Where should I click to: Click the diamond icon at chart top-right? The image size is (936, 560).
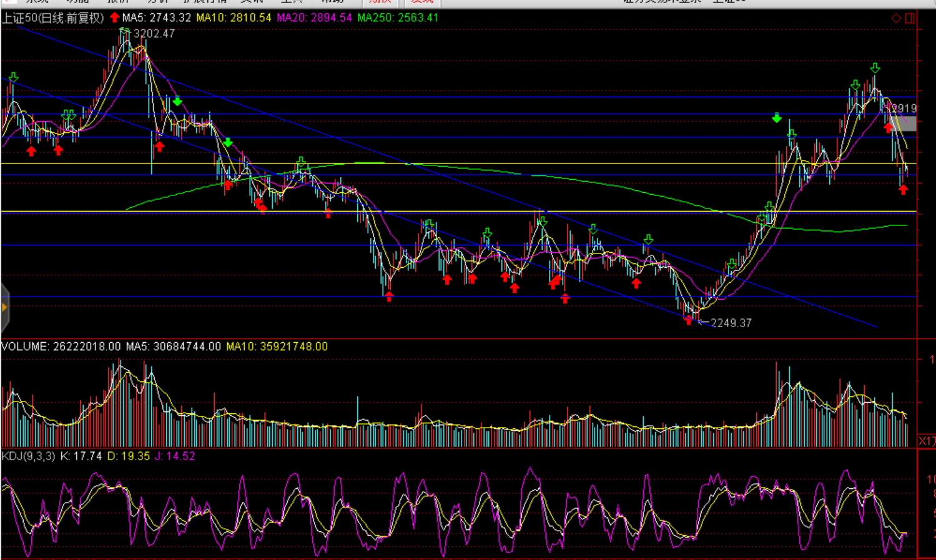click(x=896, y=18)
